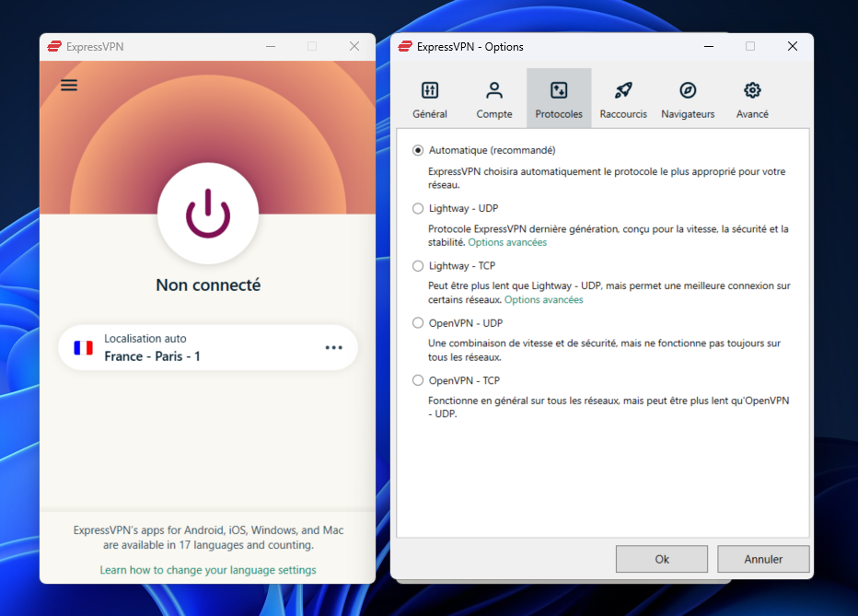Screen dimensions: 858x616
Task: Click the Navigateurs compass icon
Action: pos(688,90)
